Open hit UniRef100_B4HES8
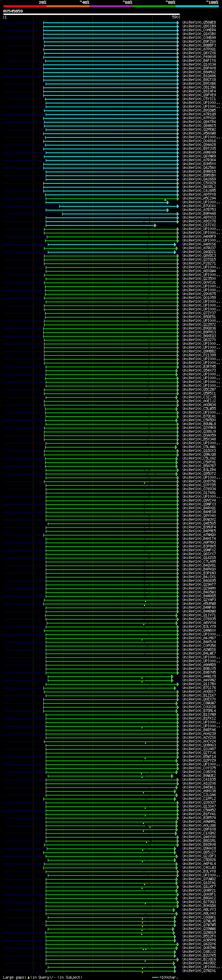This screenshot has width=222, height=980. [199, 512]
